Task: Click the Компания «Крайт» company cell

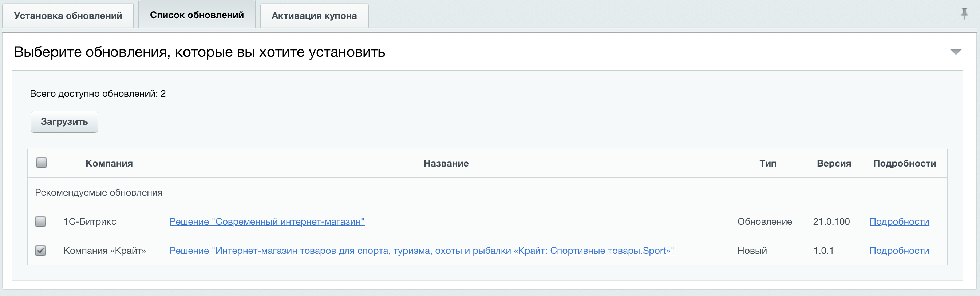Action: (104, 251)
